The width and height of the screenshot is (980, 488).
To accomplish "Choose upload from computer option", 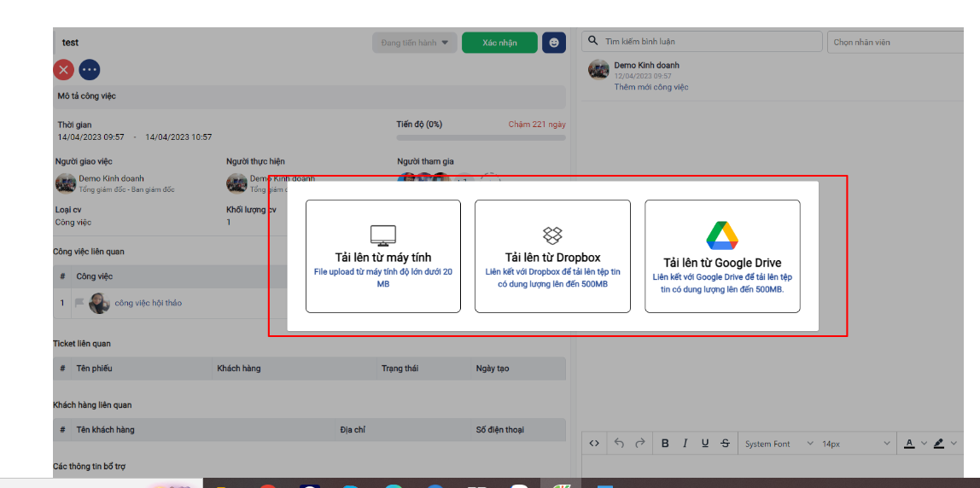I will tap(382, 256).
